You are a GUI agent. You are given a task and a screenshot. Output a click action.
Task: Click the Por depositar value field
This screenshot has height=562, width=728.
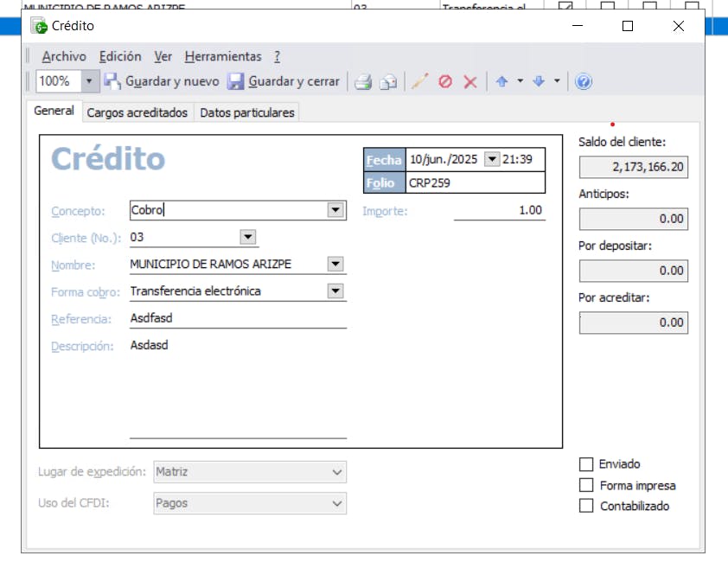[633, 271]
